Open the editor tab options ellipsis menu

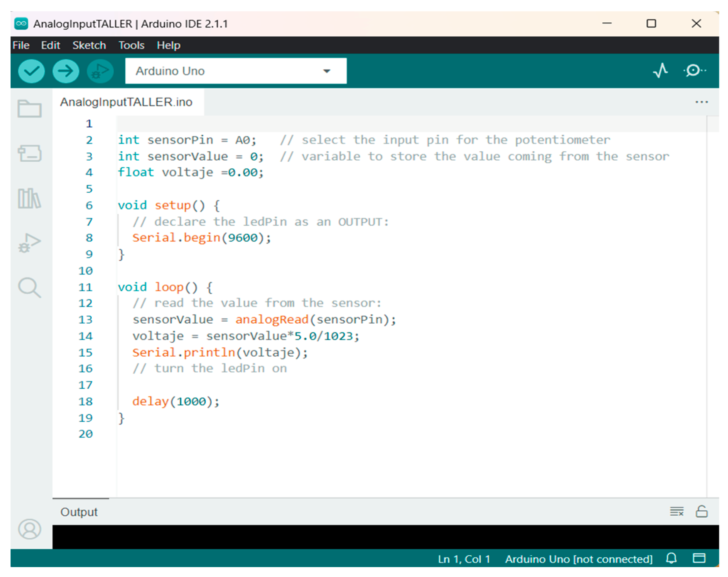tap(701, 102)
